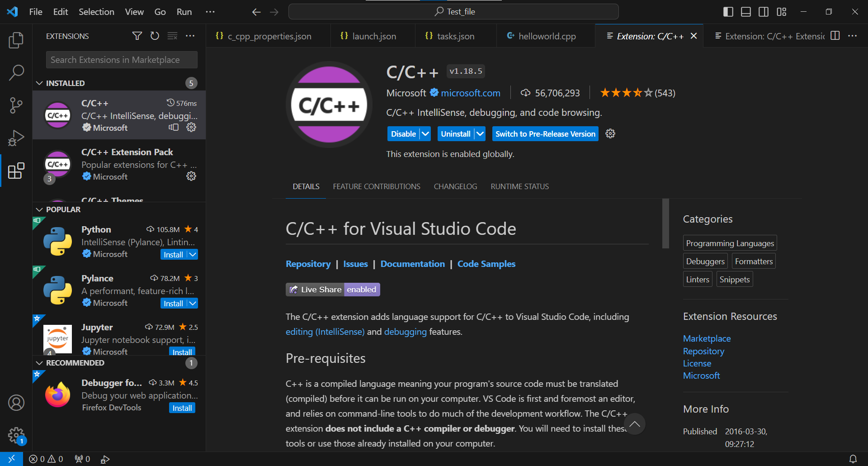Open Install dropdown for Python extension
Image resolution: width=868 pixels, height=466 pixels.
(x=193, y=255)
